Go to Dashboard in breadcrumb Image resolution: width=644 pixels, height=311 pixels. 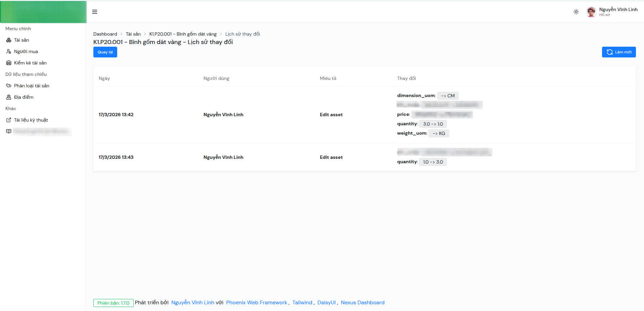105,34
